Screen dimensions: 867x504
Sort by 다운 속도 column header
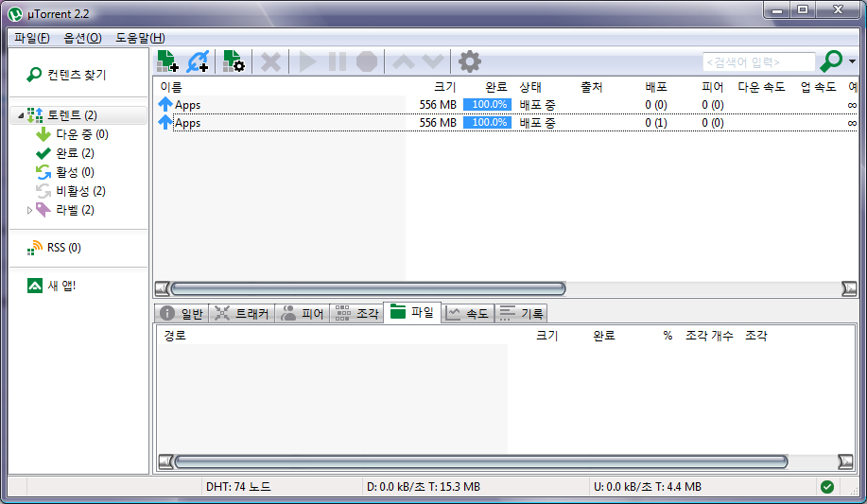(761, 87)
